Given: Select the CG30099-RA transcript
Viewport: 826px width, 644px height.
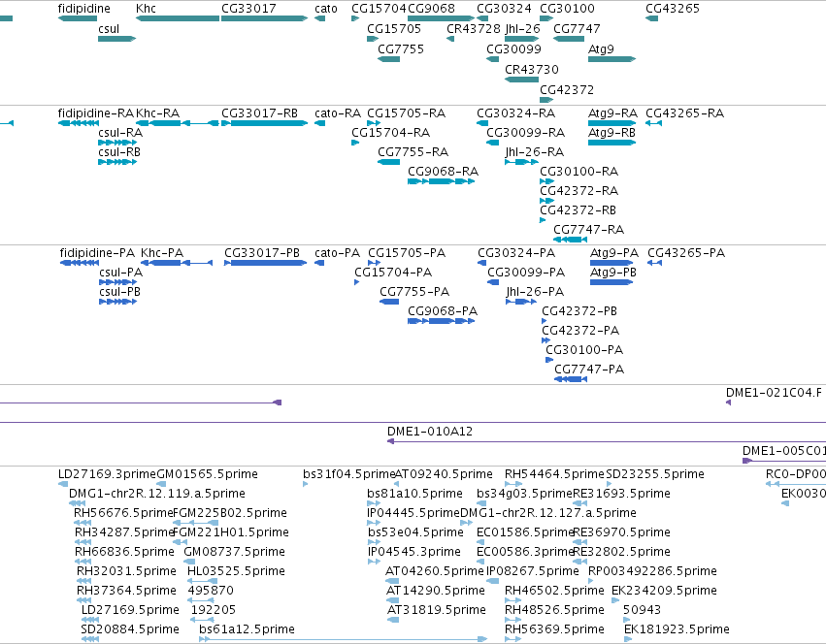Looking at the screenshot, I should pyautogui.click(x=492, y=143).
